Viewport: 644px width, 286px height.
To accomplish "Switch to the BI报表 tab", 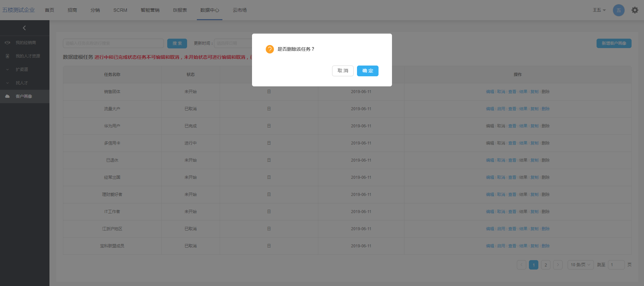I will 180,10.
